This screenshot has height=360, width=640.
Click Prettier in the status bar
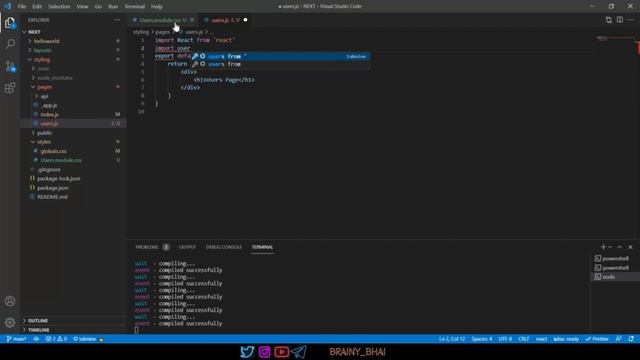click(x=597, y=339)
